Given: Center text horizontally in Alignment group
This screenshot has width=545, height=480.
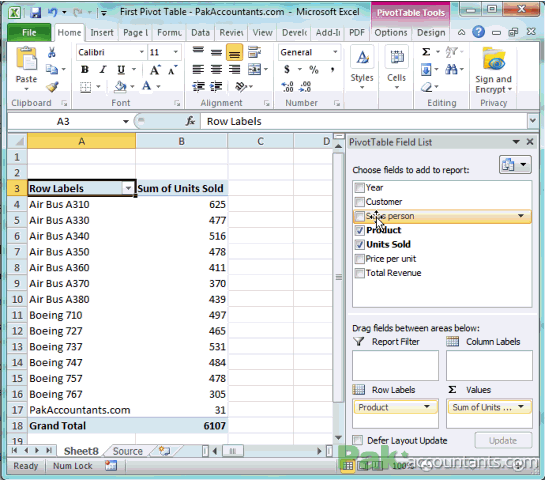Looking at the screenshot, I should [216, 70].
